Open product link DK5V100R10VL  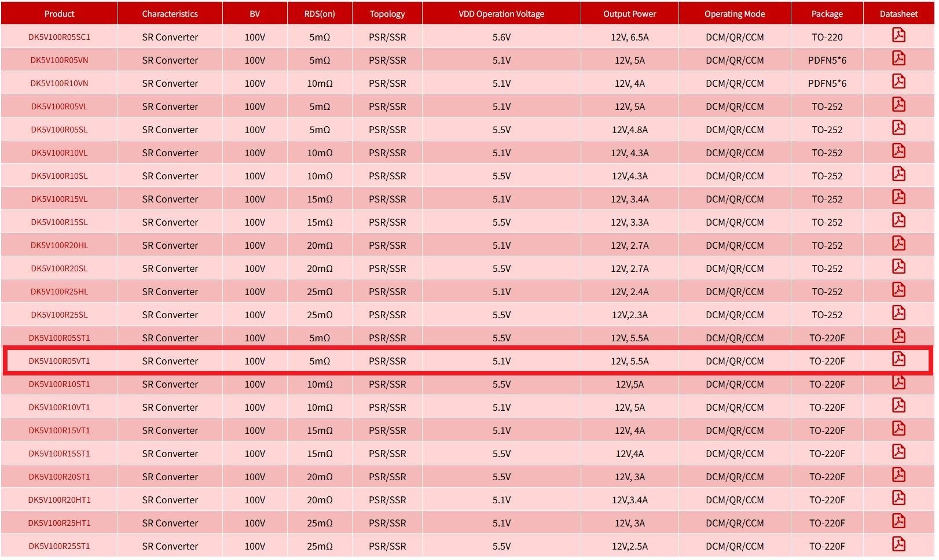(60, 153)
